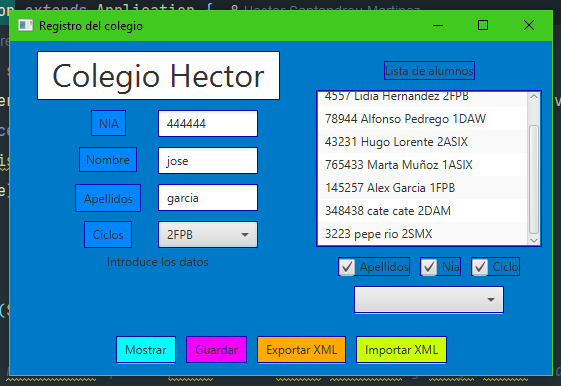This screenshot has height=386, width=561.
Task: Select list row 3223 pepe rio 2SMX
Action: (x=422, y=234)
